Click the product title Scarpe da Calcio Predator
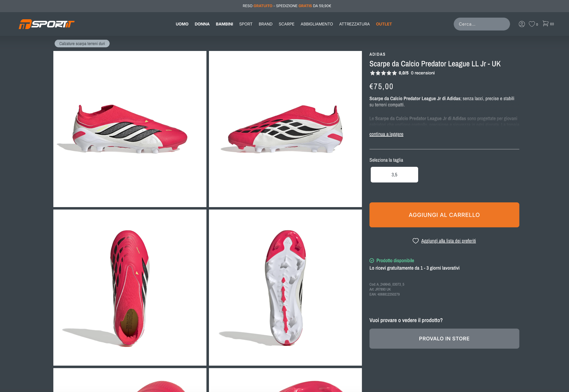This screenshot has width=569, height=392. (435, 64)
